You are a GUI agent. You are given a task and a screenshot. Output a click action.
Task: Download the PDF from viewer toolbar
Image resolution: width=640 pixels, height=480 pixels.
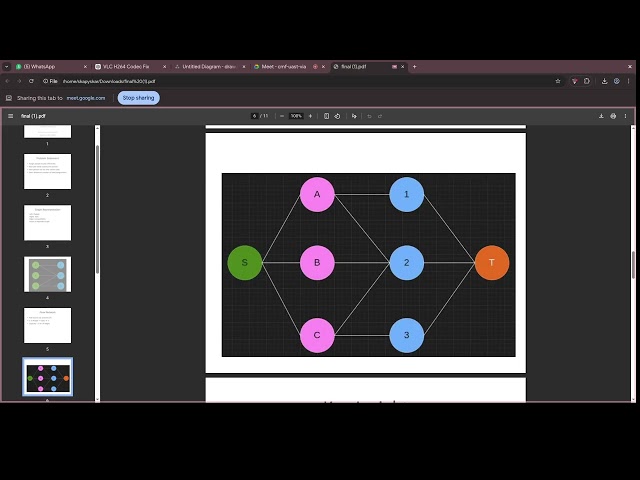coord(601,116)
